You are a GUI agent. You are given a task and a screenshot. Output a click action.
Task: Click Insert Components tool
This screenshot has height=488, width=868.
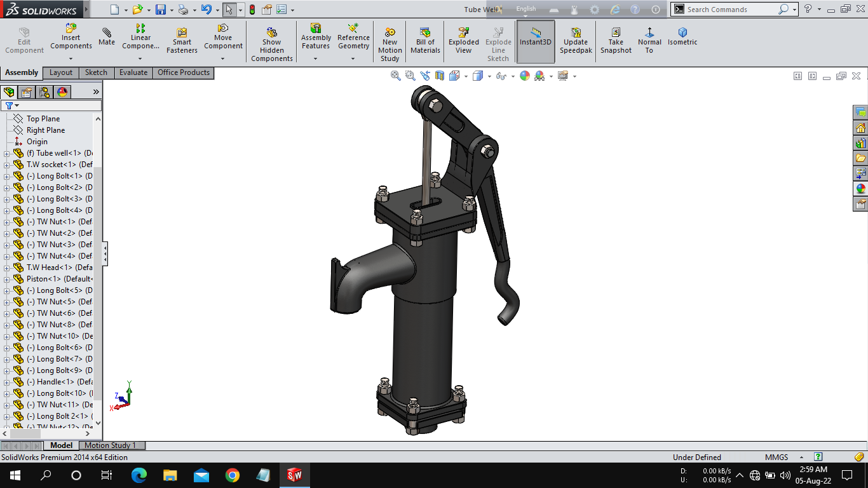pos(71,37)
